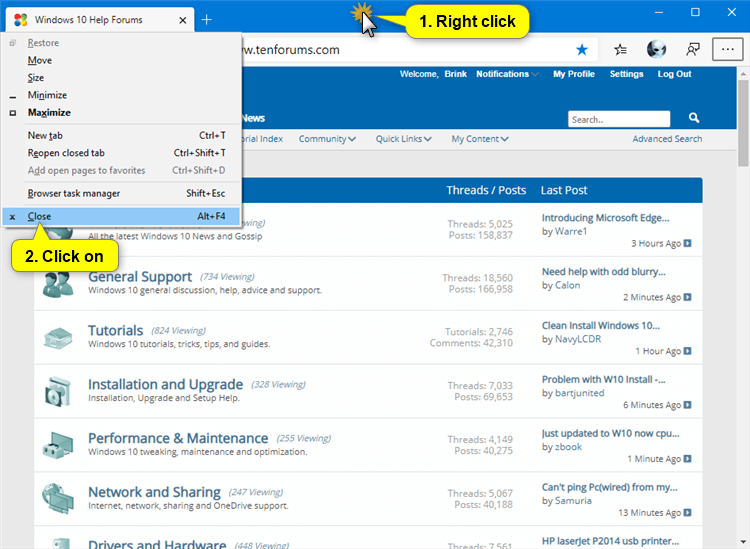The height and width of the screenshot is (549, 750).
Task: Go to last post arrow for NavyLCDR
Action: pyautogui.click(x=687, y=351)
